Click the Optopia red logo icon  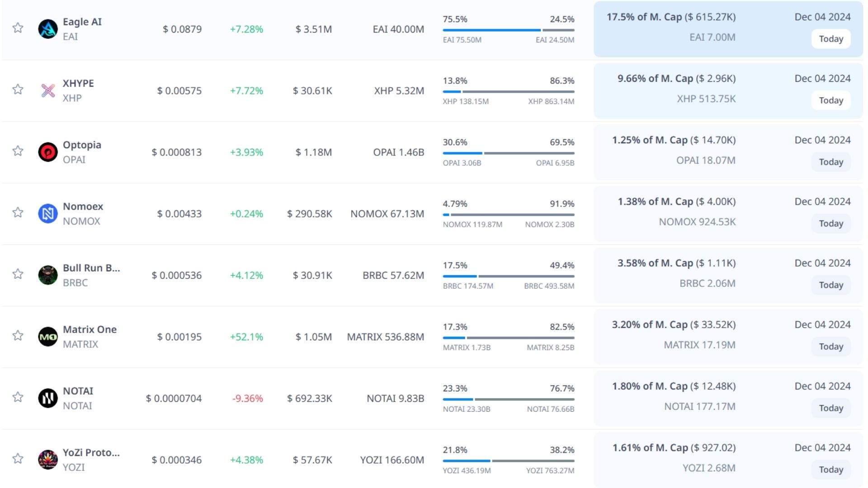tap(47, 152)
